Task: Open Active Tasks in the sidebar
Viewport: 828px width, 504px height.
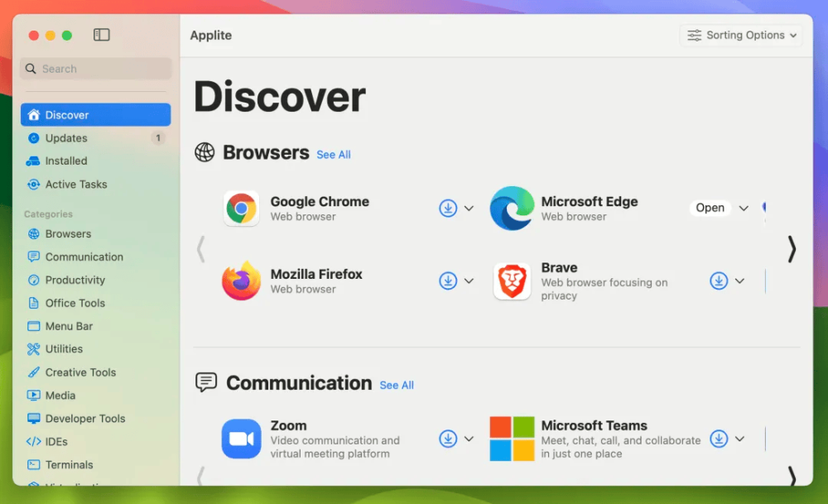Action: tap(95, 185)
